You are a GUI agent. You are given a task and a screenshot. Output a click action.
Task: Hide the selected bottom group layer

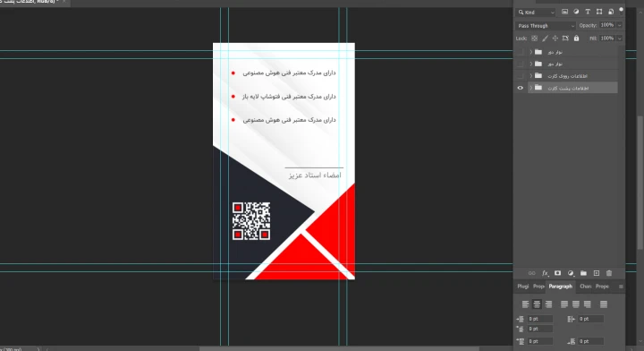[520, 88]
